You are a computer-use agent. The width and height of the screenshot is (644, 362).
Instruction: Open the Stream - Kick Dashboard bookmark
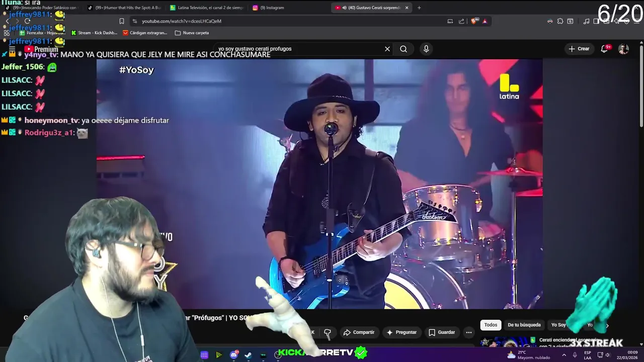click(x=94, y=33)
